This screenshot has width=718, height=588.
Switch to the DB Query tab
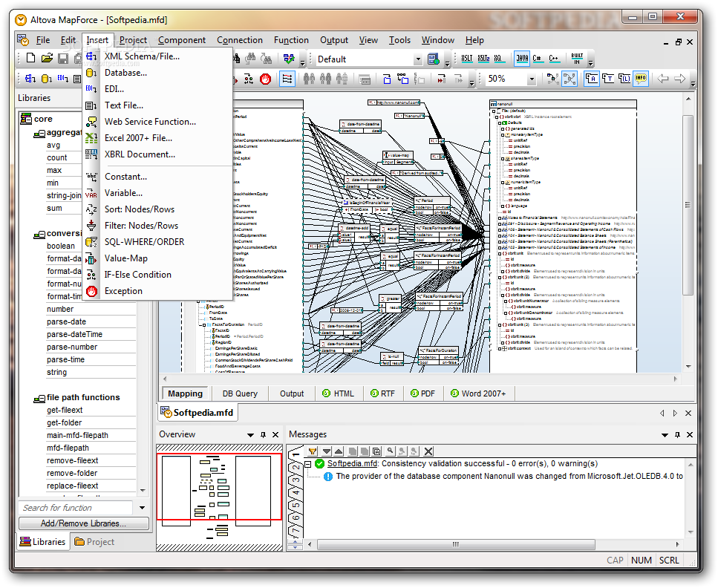(240, 393)
